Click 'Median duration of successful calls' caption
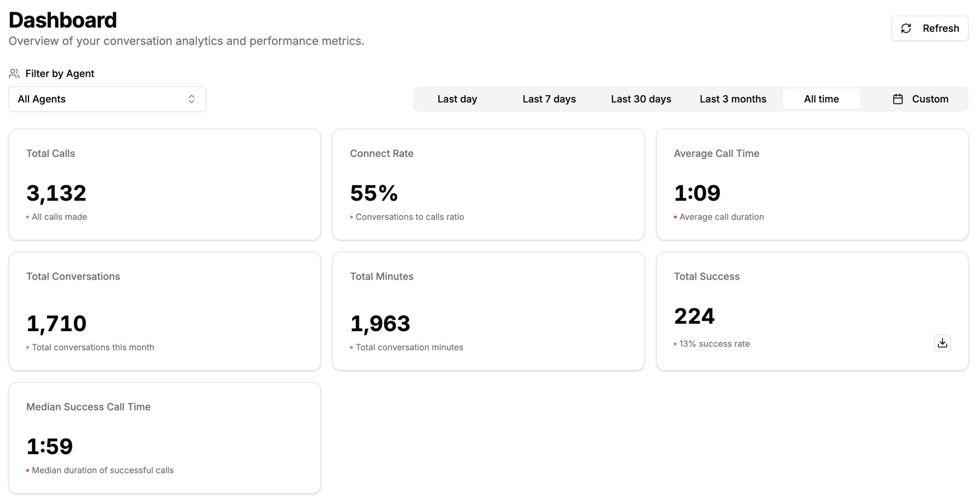Screen dimensions: 980x504 click(103, 470)
